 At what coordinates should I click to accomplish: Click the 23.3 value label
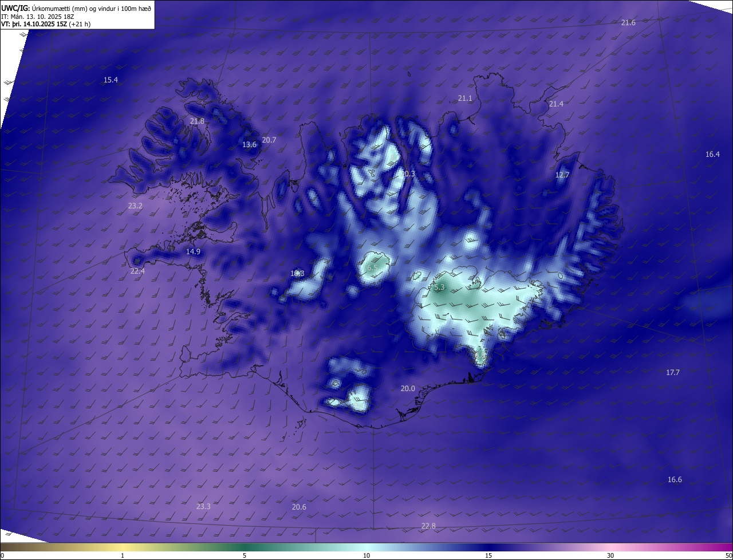pos(203,507)
